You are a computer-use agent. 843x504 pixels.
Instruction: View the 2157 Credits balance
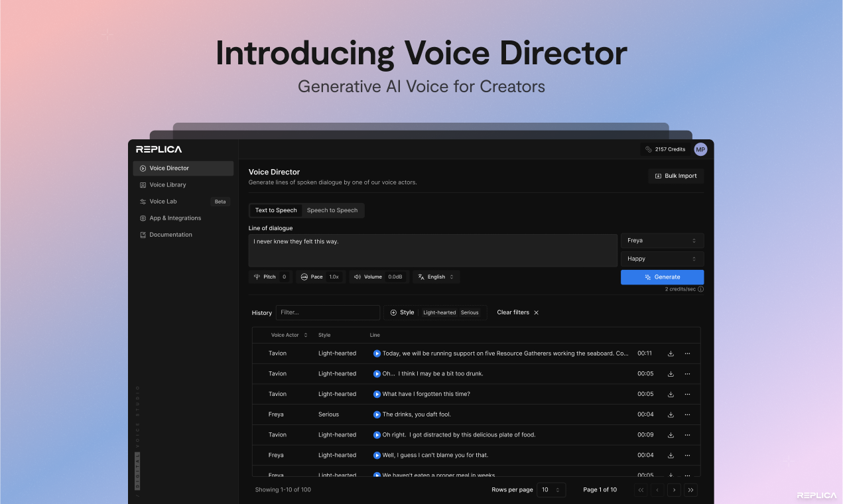tap(665, 149)
